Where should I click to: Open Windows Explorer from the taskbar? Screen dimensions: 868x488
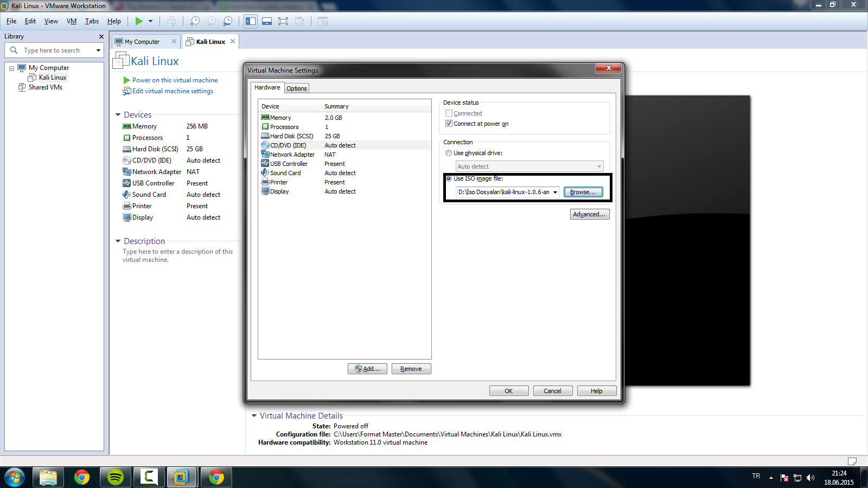pos(48,477)
